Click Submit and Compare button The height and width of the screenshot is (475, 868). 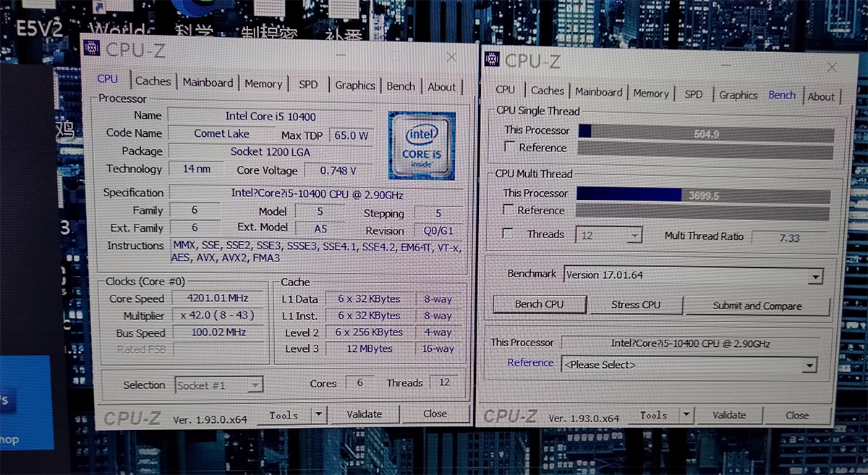757,306
